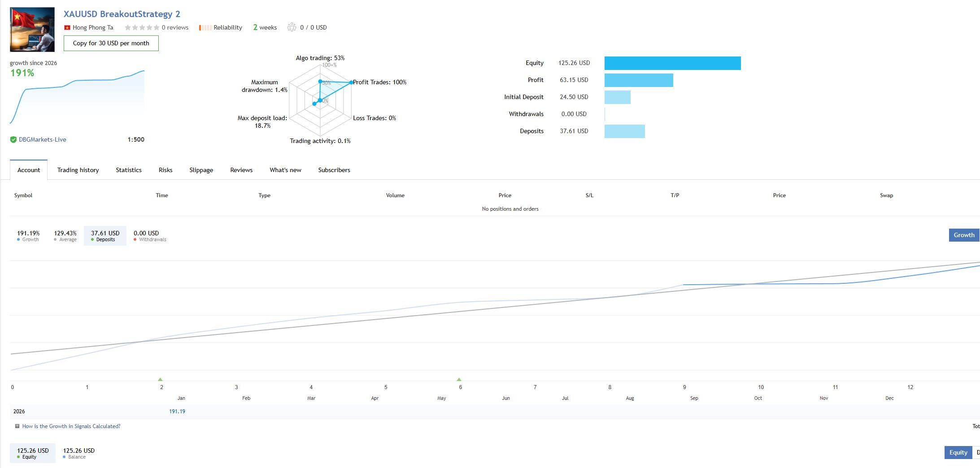
Task: Click the 191.19 value in the 2026 row
Action: click(x=177, y=412)
